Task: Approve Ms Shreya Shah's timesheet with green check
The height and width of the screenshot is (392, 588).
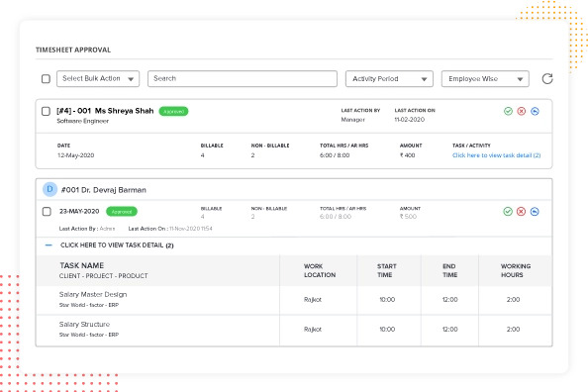Action: (508, 111)
